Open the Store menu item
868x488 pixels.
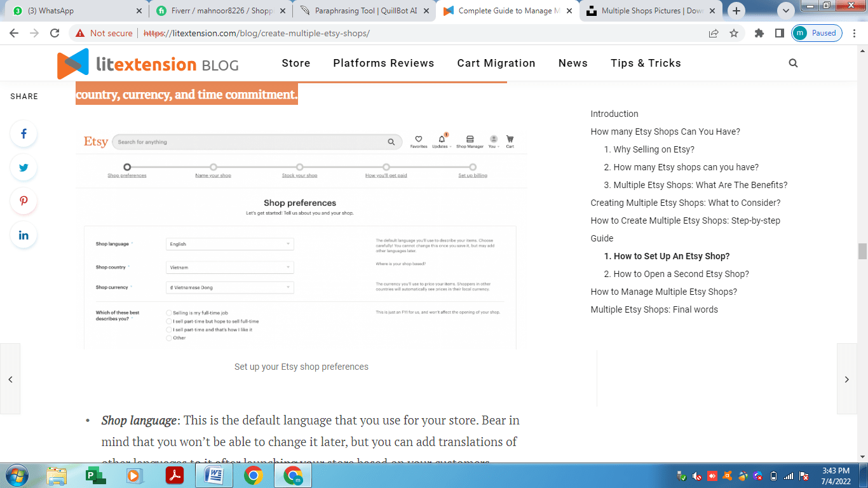[296, 63]
